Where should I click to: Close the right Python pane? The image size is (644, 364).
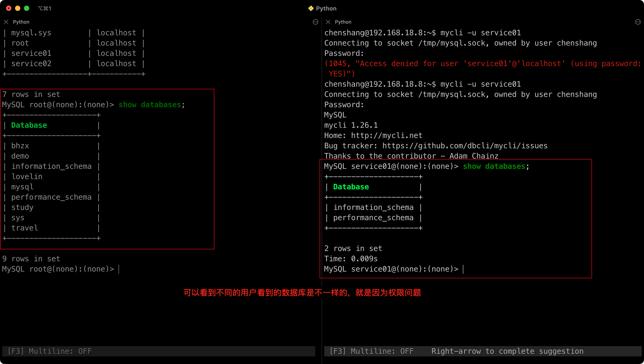click(328, 22)
